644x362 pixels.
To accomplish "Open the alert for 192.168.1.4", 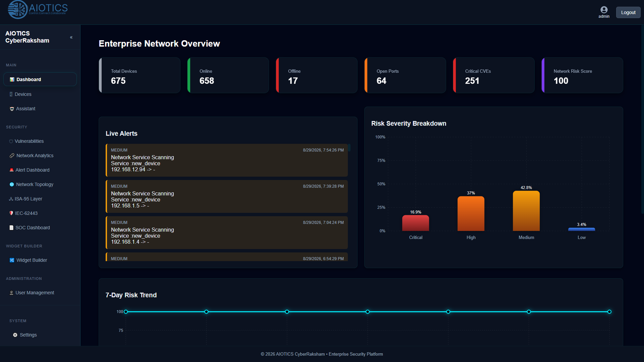I will (227, 232).
